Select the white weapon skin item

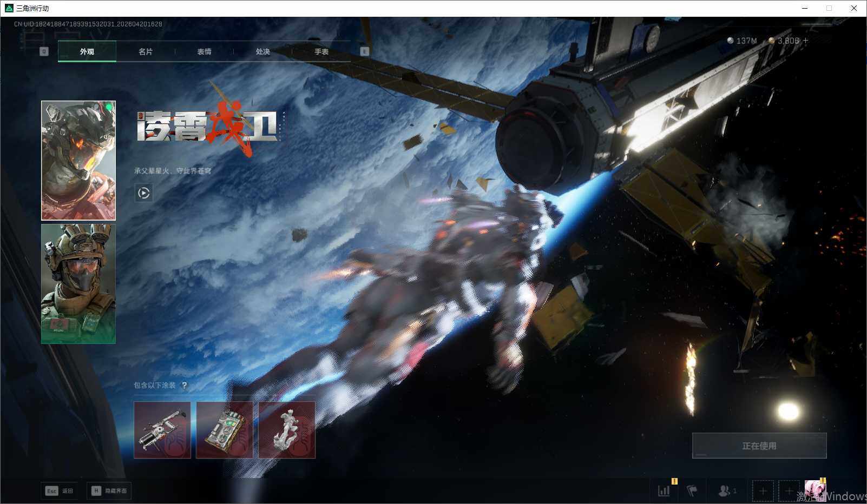(x=162, y=430)
